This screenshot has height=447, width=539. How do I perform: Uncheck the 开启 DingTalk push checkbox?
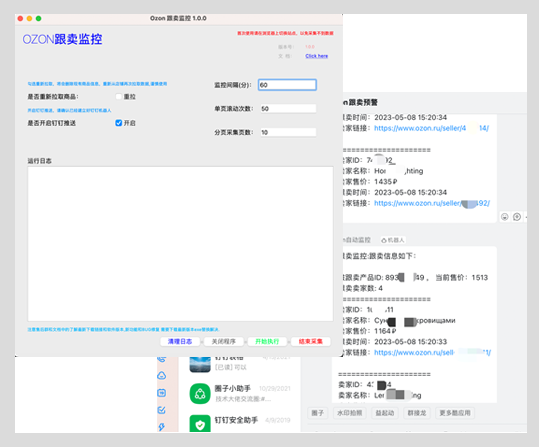tap(119, 123)
